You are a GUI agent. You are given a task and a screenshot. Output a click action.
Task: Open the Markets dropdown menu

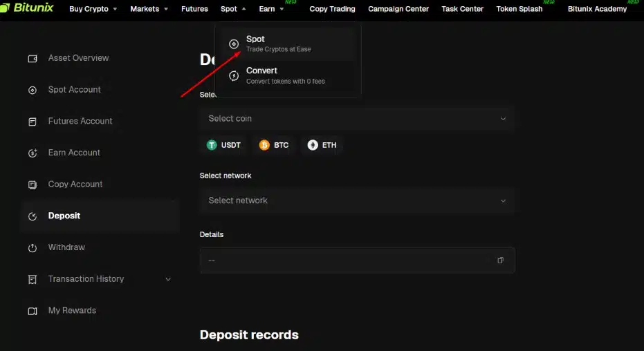click(x=149, y=8)
